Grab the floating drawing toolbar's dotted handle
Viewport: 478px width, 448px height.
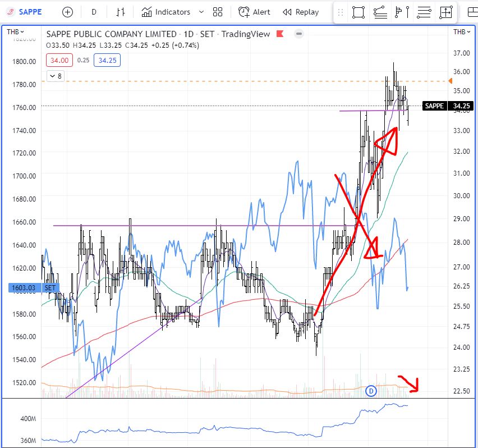[341, 12]
